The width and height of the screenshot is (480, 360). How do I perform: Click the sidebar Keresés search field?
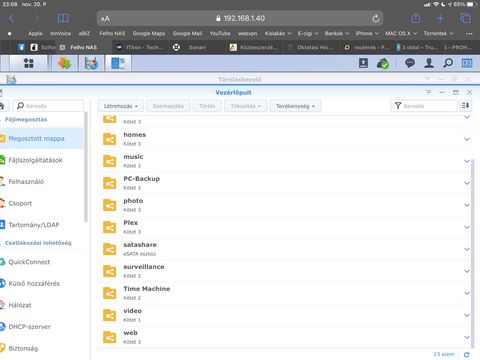pos(48,106)
